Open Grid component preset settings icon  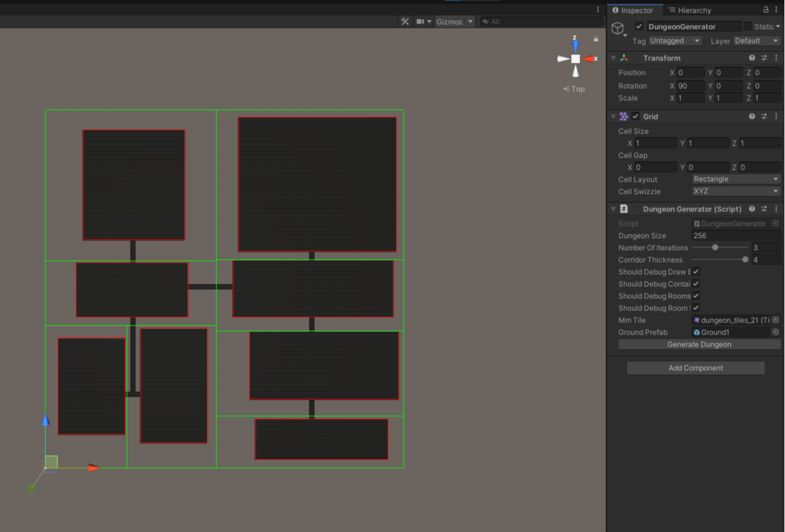coord(764,117)
